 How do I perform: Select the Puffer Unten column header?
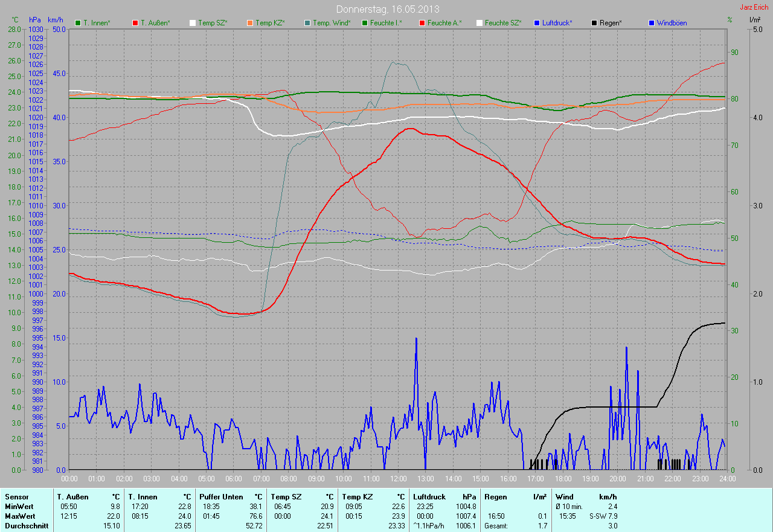pos(221,497)
